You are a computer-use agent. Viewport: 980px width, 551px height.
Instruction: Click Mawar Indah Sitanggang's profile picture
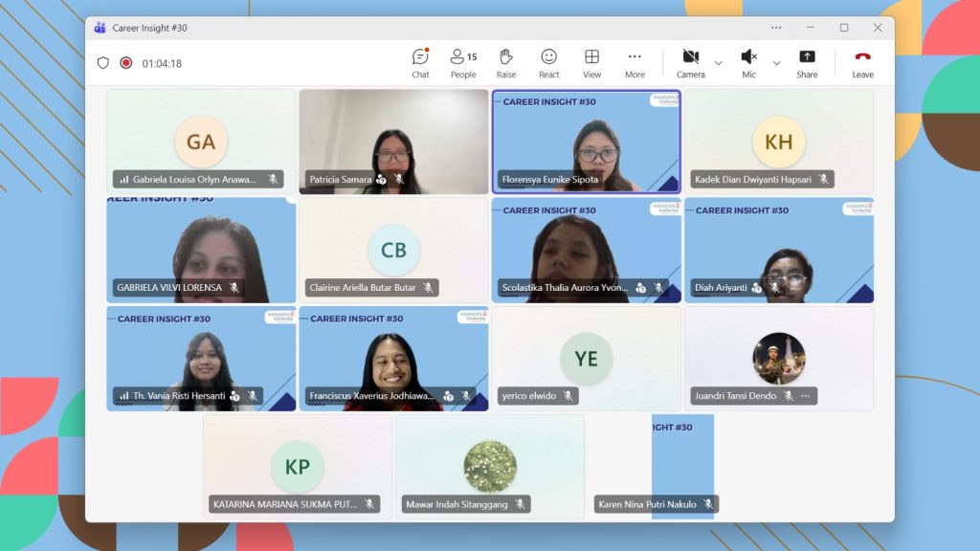click(490, 467)
